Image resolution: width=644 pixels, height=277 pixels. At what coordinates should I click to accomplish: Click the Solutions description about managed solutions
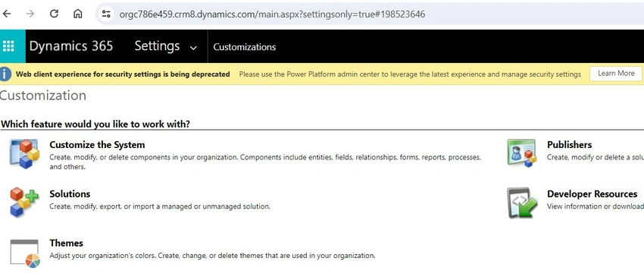pyautogui.click(x=160, y=206)
